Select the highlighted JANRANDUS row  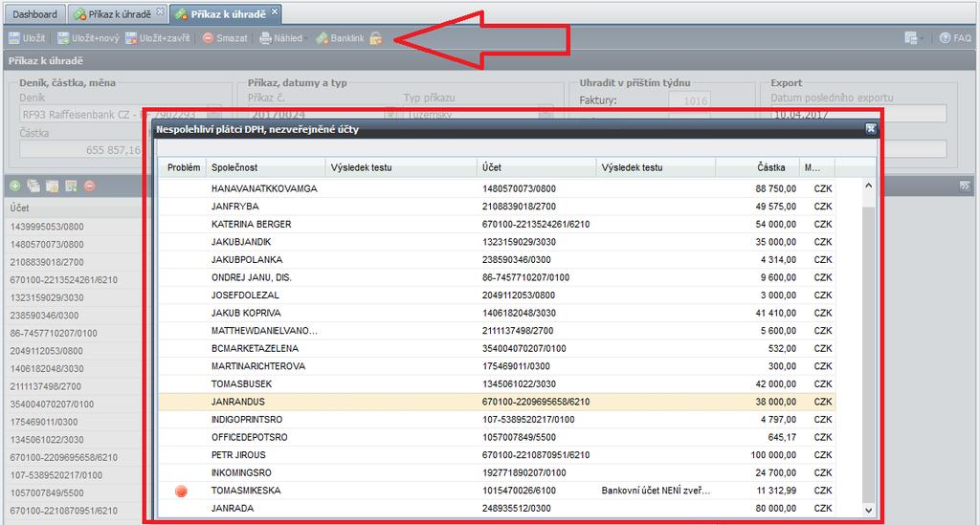[x=497, y=402]
